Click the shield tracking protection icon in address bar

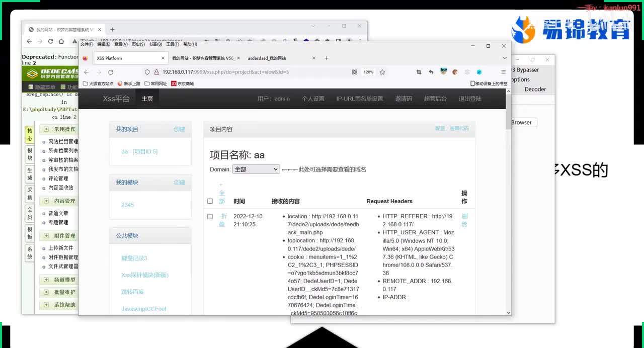tap(147, 72)
